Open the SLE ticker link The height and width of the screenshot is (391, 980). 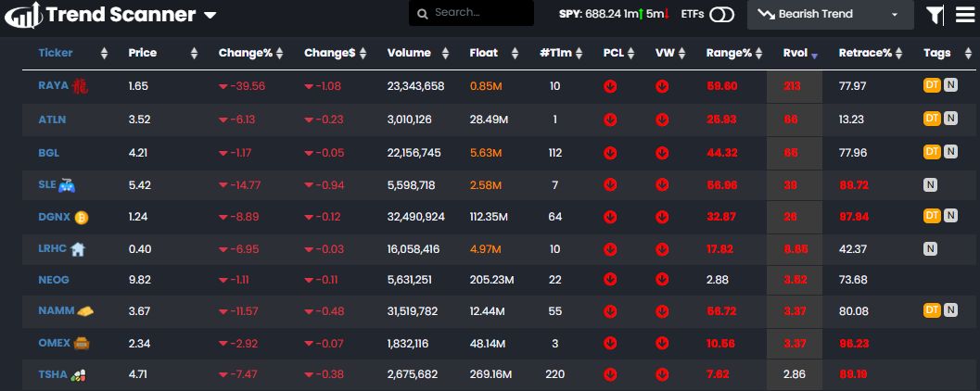click(x=47, y=184)
